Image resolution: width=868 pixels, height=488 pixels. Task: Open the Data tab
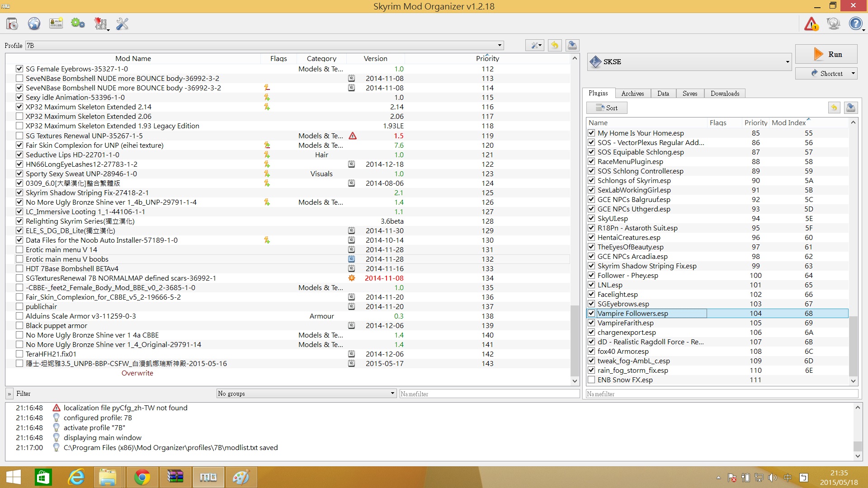(663, 94)
